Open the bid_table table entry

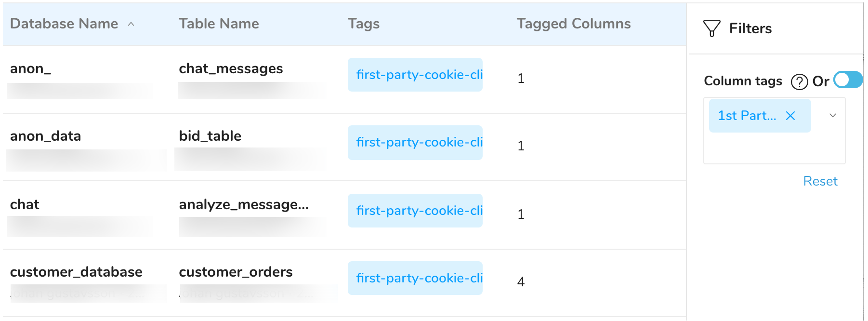pyautogui.click(x=210, y=136)
